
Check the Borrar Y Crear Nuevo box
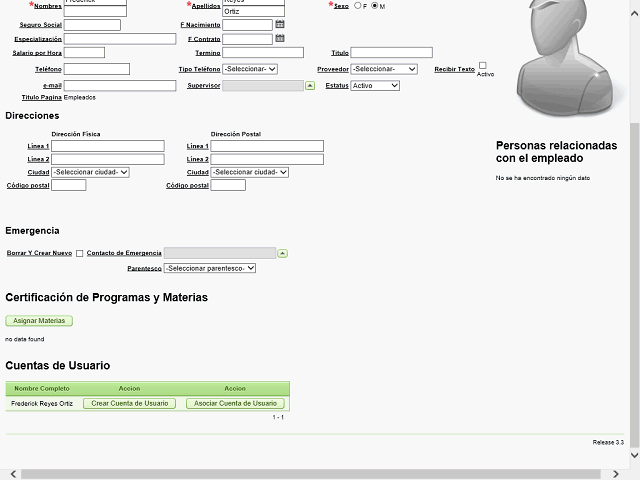tap(80, 253)
